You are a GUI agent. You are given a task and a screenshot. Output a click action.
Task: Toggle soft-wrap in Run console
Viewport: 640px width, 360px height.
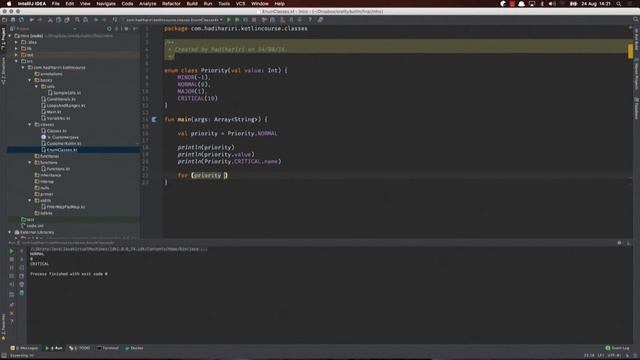22,268
